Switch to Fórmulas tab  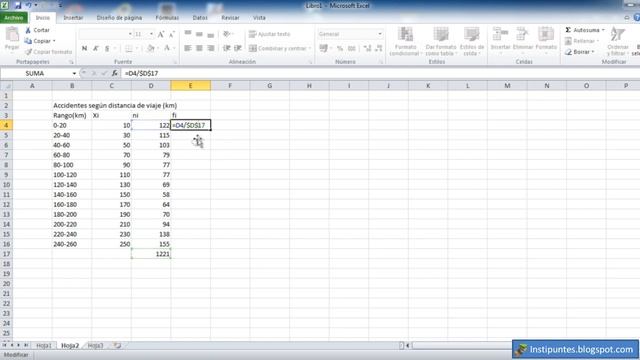click(x=167, y=18)
